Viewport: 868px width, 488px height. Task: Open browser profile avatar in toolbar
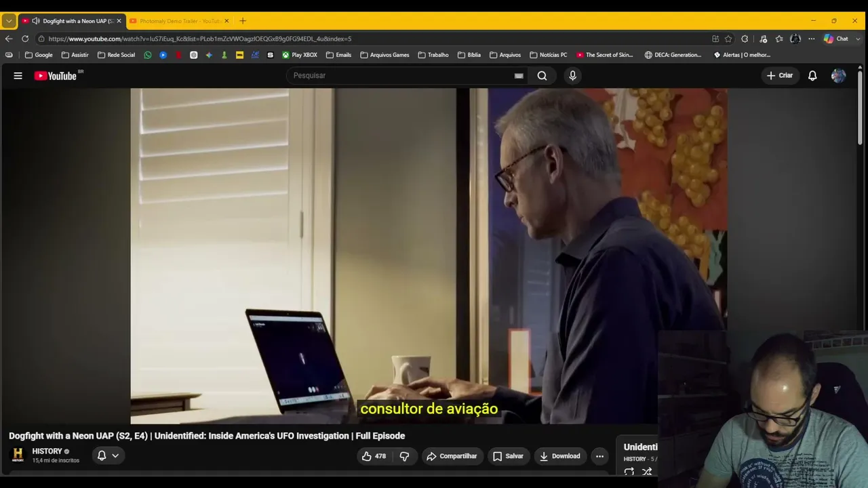coord(795,39)
